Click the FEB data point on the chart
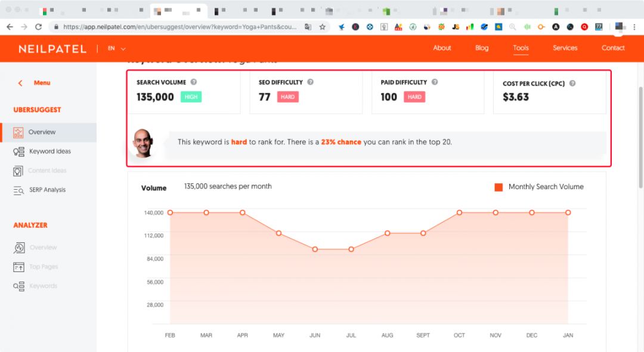 point(170,212)
